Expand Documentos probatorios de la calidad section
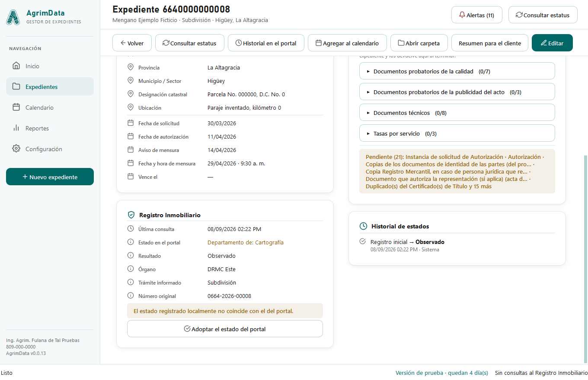Screen dimensions: 588x380 [x=457, y=71]
